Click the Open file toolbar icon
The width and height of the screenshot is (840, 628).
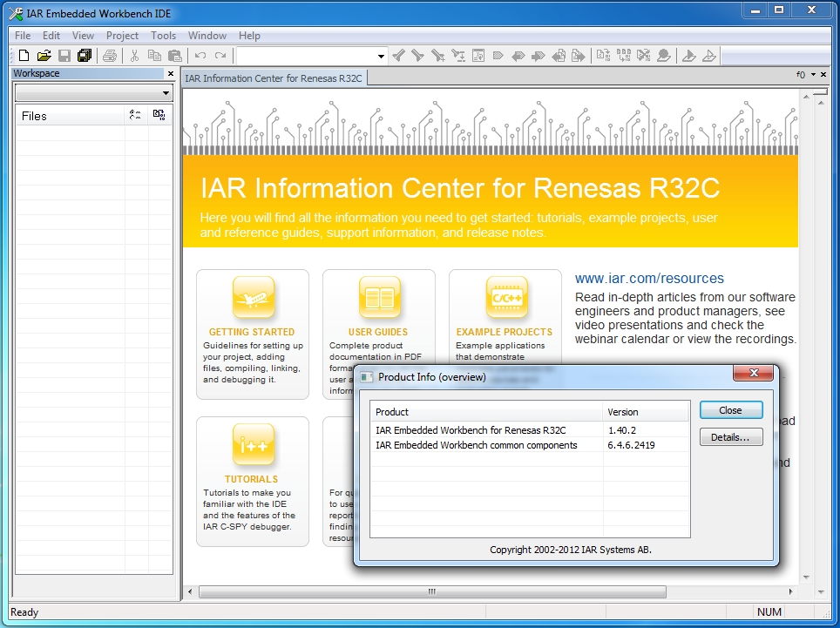44,55
